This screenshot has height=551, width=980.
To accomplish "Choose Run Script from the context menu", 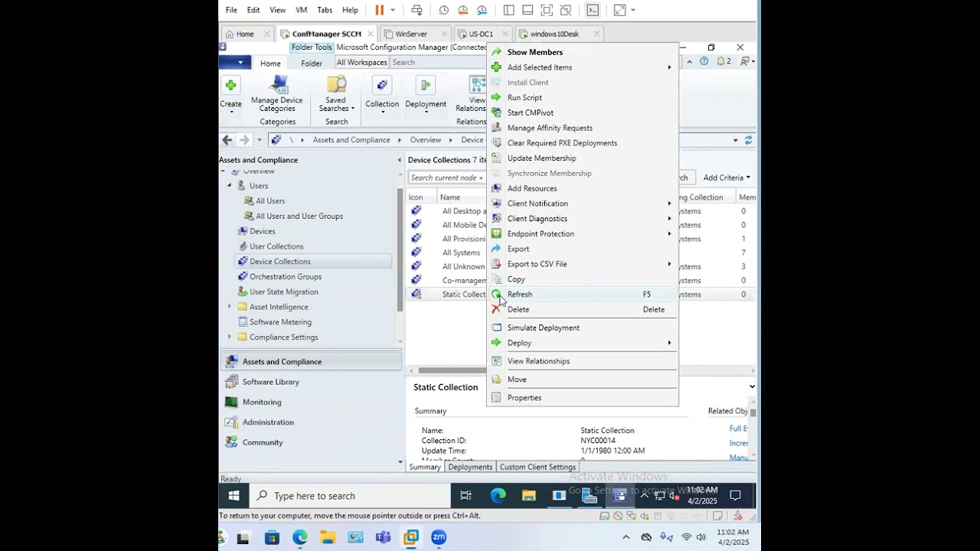I will [524, 98].
